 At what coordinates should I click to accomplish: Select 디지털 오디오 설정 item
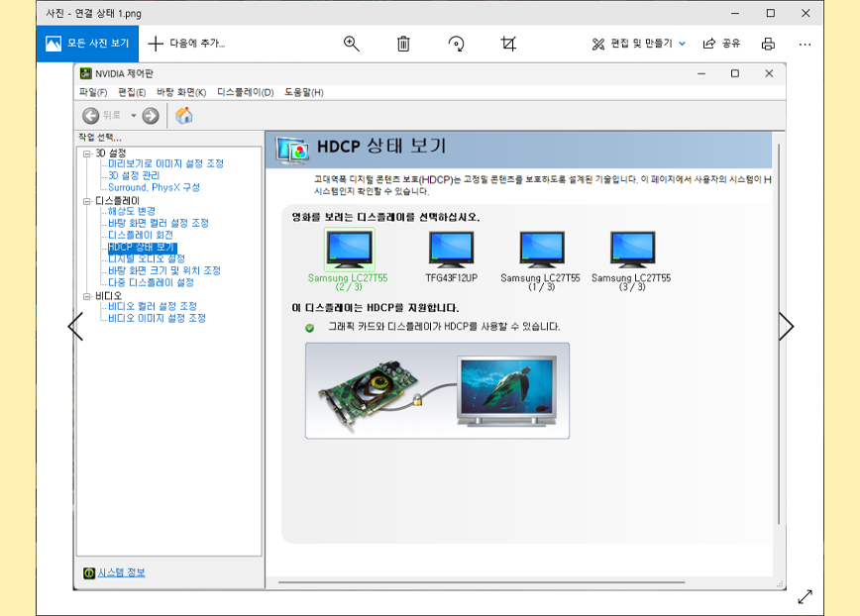tap(147, 258)
